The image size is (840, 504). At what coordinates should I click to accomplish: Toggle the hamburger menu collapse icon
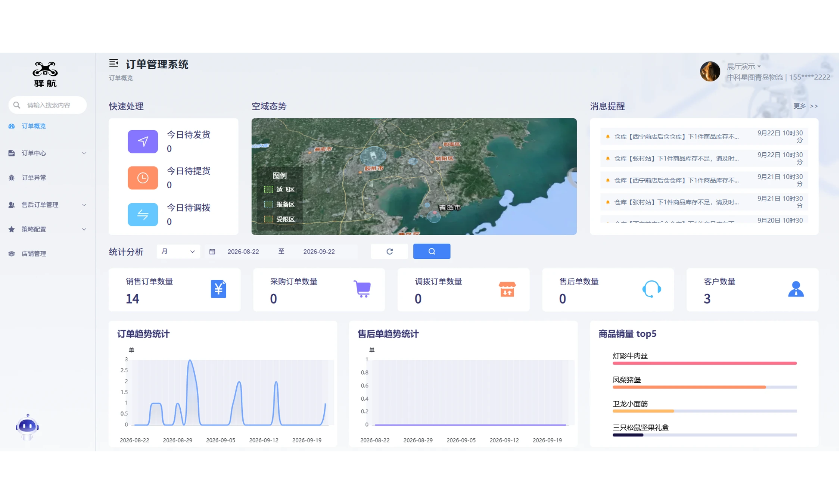(113, 63)
